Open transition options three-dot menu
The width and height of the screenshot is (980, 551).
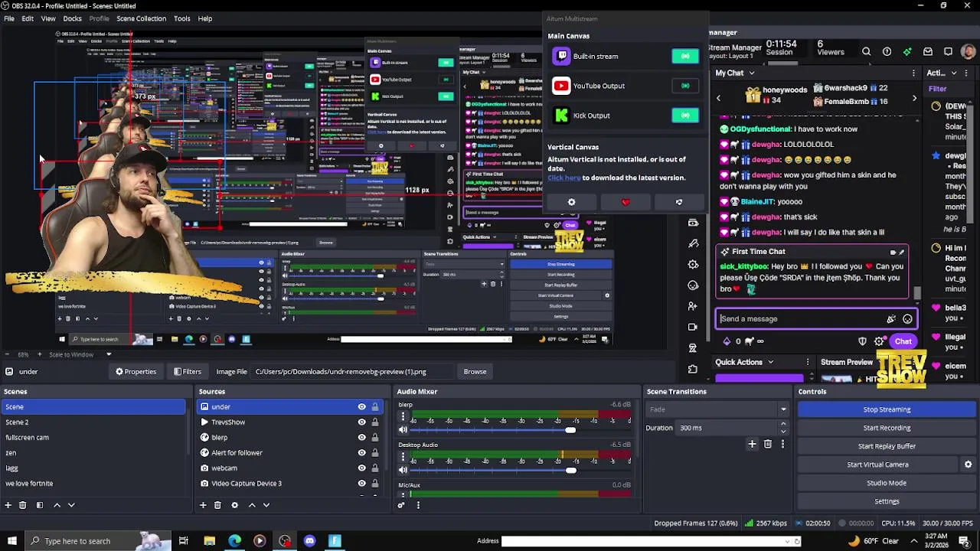pyautogui.click(x=782, y=444)
